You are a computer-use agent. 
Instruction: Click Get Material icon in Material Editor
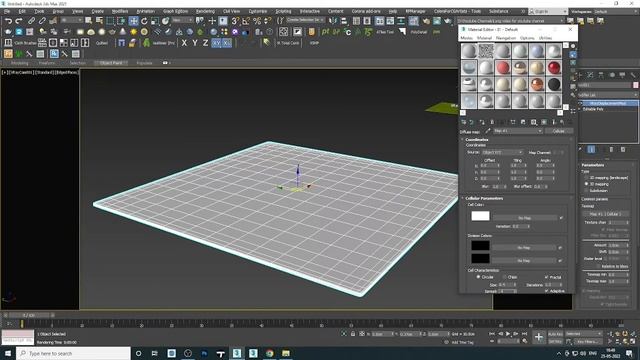(x=464, y=122)
